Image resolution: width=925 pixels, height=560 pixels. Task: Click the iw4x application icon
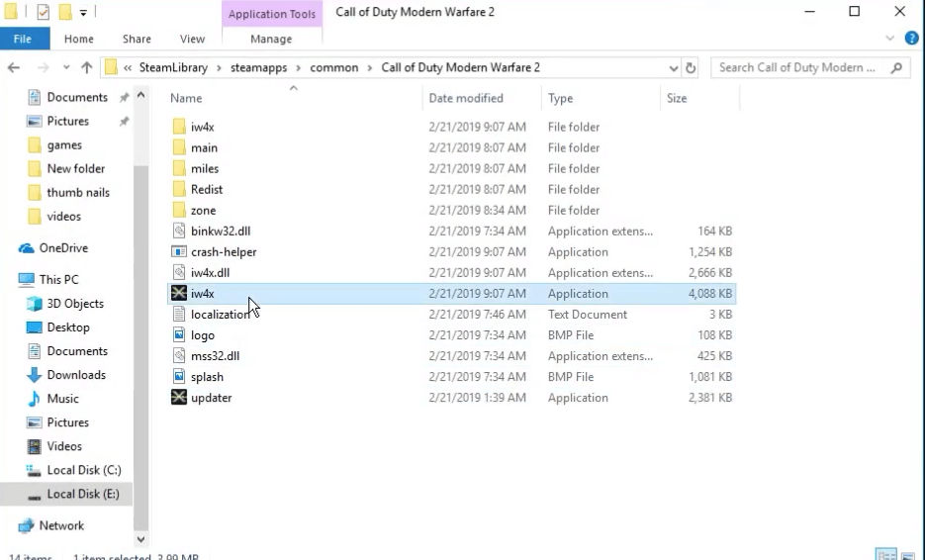click(x=179, y=293)
